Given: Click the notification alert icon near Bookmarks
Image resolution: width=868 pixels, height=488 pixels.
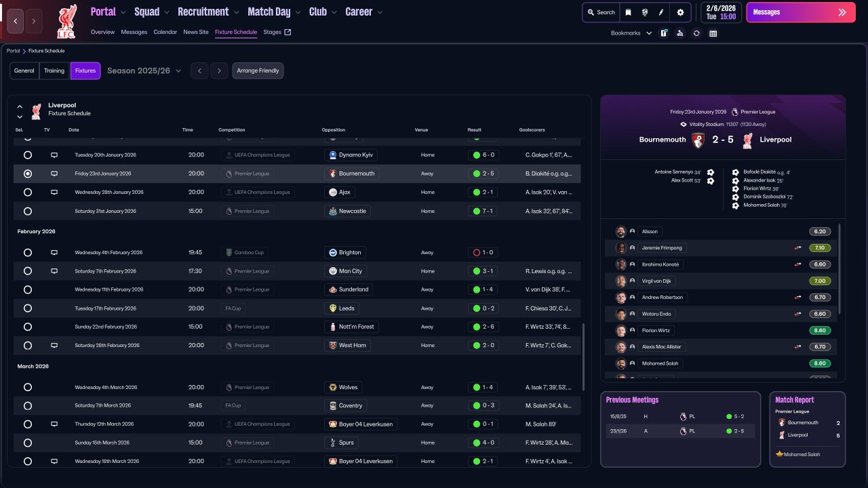Looking at the screenshot, I should tap(664, 33).
